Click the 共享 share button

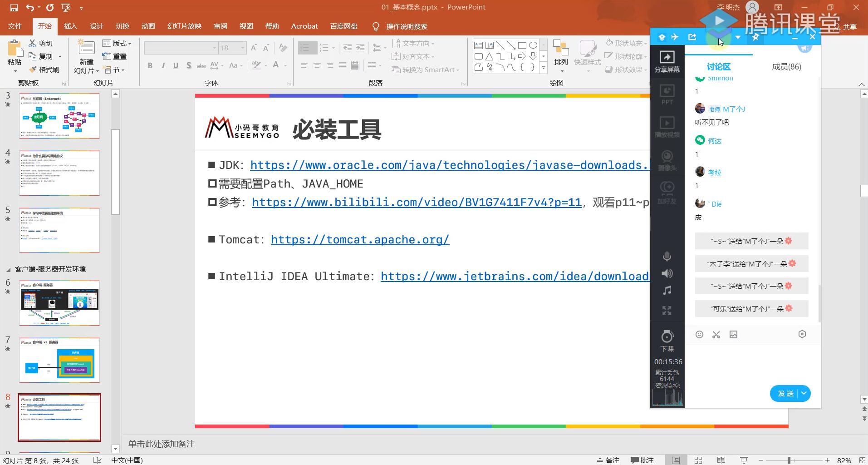click(845, 27)
